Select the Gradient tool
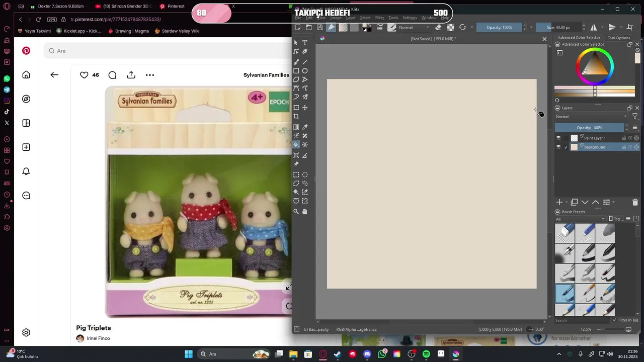 pyautogui.click(x=296, y=127)
